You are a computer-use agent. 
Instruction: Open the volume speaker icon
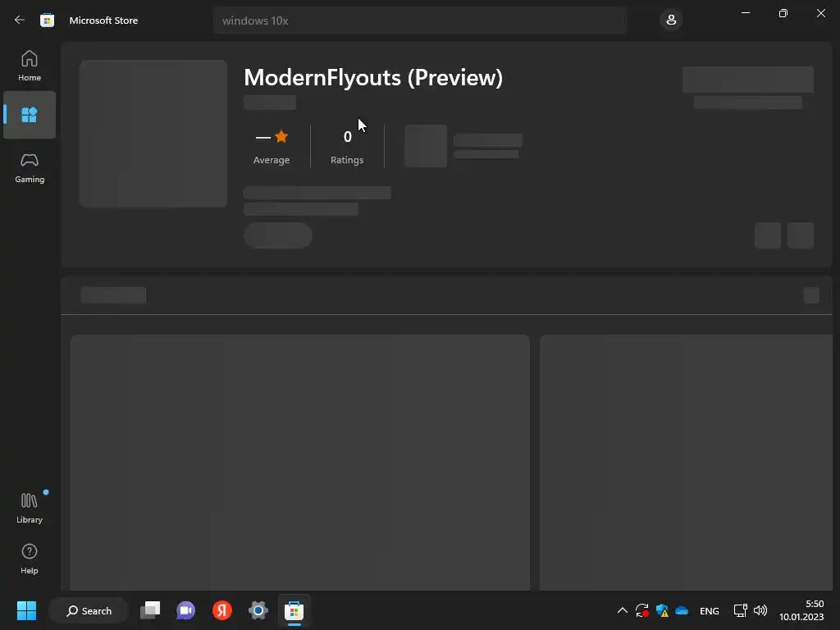[760, 610]
